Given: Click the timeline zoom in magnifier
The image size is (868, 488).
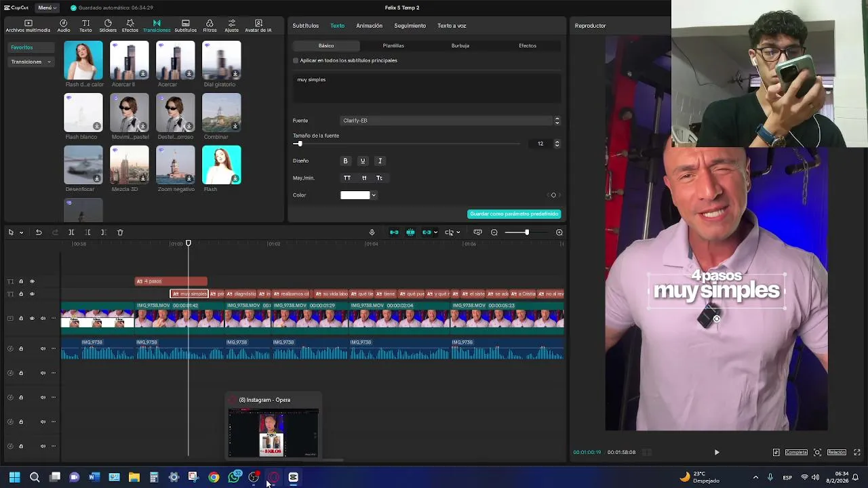Looking at the screenshot, I should pos(559,232).
